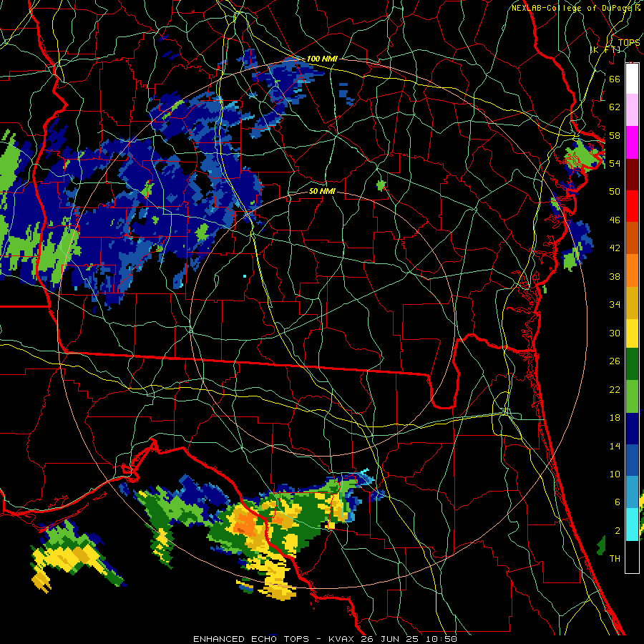644x644 pixels.
Task: Click the '50 NMI' range ring label
Action: (x=322, y=191)
